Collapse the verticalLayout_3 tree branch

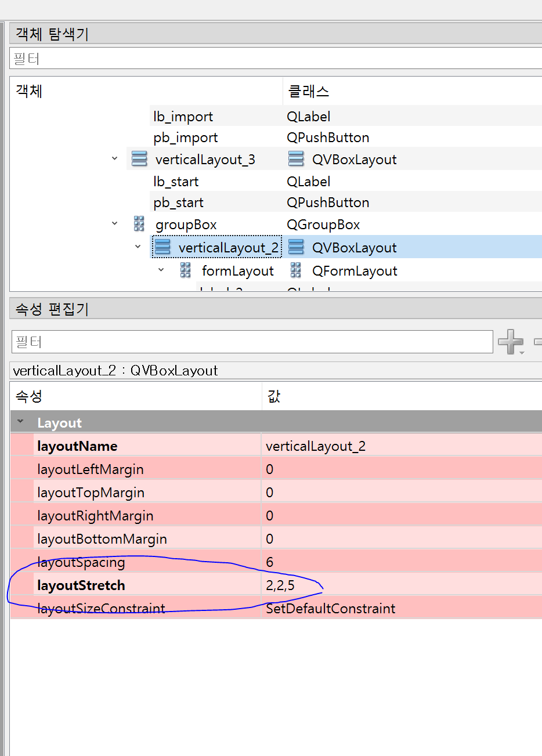click(114, 158)
